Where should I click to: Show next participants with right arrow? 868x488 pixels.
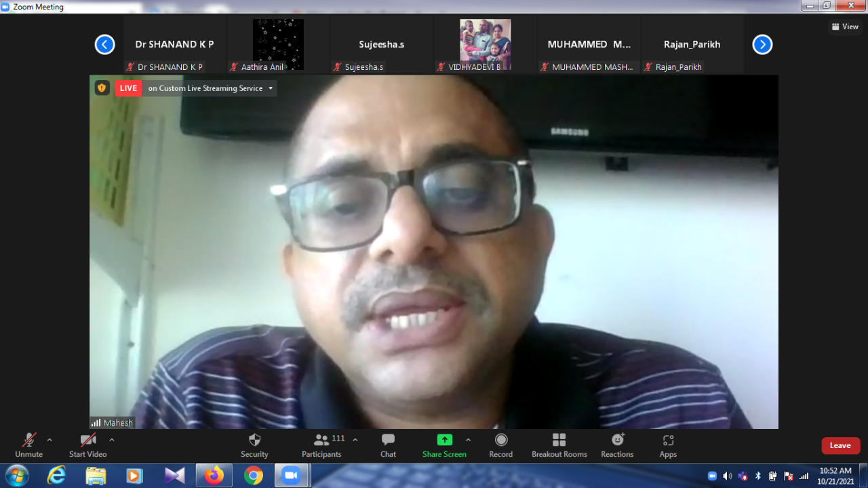click(x=762, y=45)
